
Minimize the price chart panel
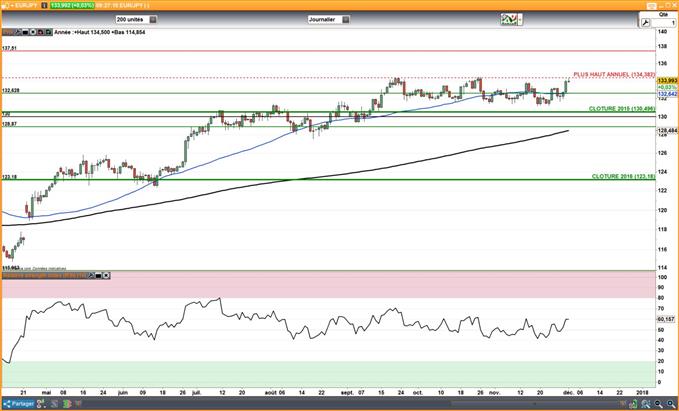[x=25, y=32]
